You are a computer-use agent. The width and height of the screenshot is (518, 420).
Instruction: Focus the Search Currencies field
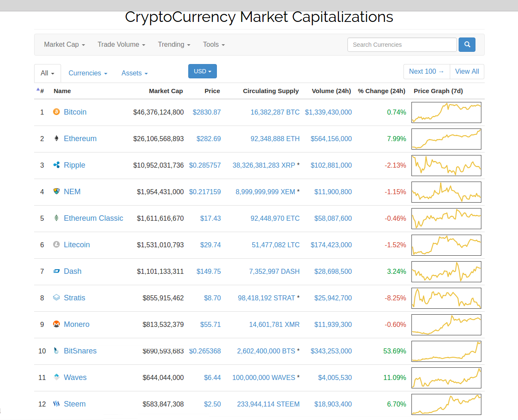[x=402, y=45]
